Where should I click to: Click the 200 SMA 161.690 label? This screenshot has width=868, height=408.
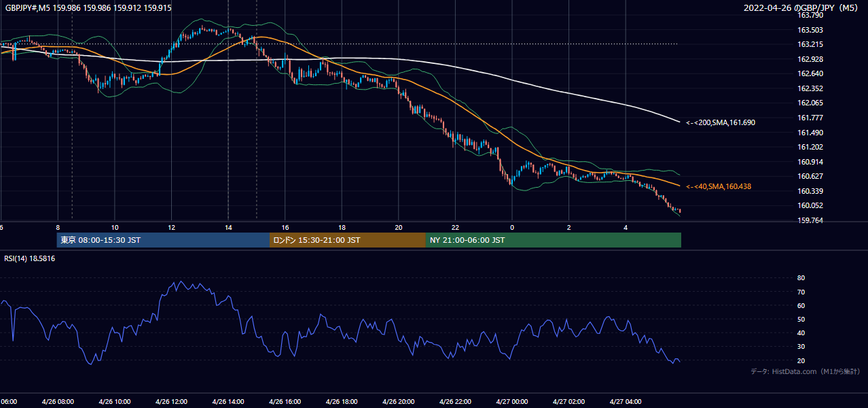[x=721, y=123]
